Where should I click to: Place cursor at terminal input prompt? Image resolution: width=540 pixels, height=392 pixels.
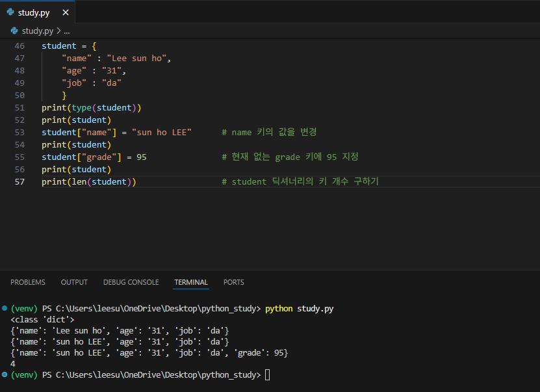[x=268, y=375]
